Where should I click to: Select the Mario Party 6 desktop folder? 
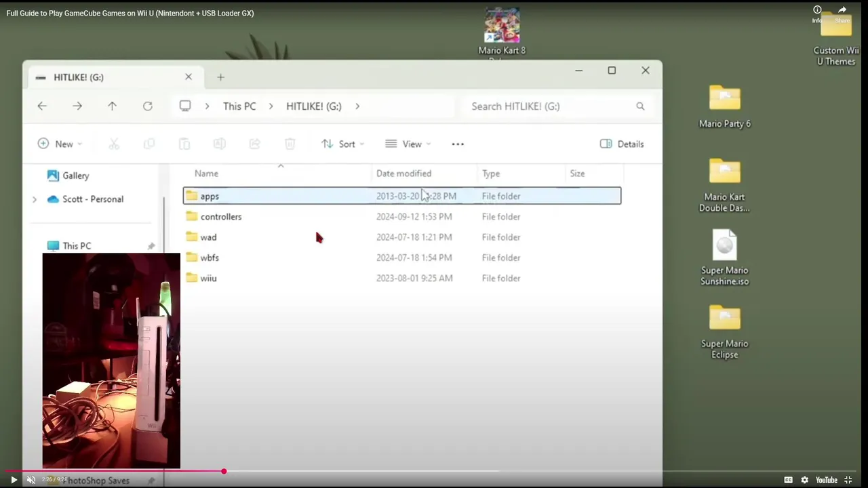(725, 106)
